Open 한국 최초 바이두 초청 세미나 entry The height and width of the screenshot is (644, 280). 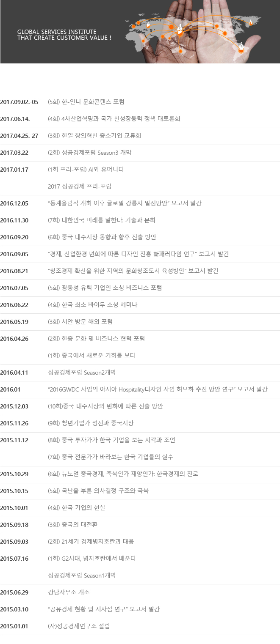coord(92,304)
